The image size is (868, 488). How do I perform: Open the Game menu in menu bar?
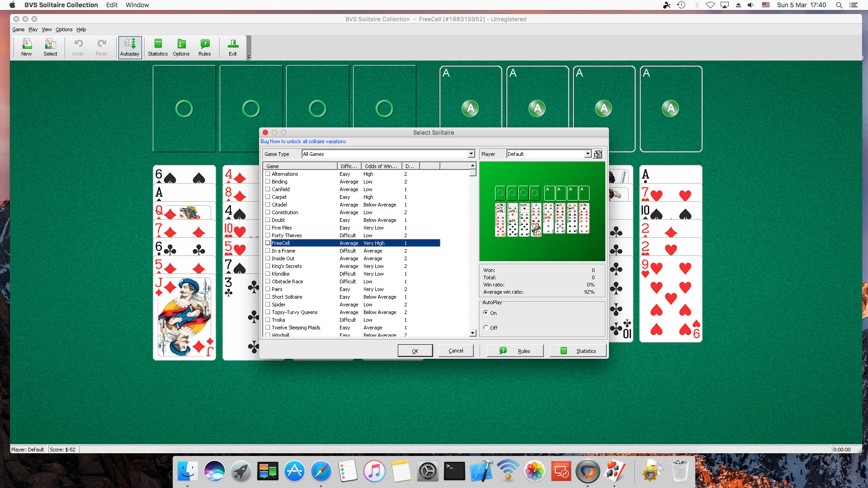tap(17, 29)
